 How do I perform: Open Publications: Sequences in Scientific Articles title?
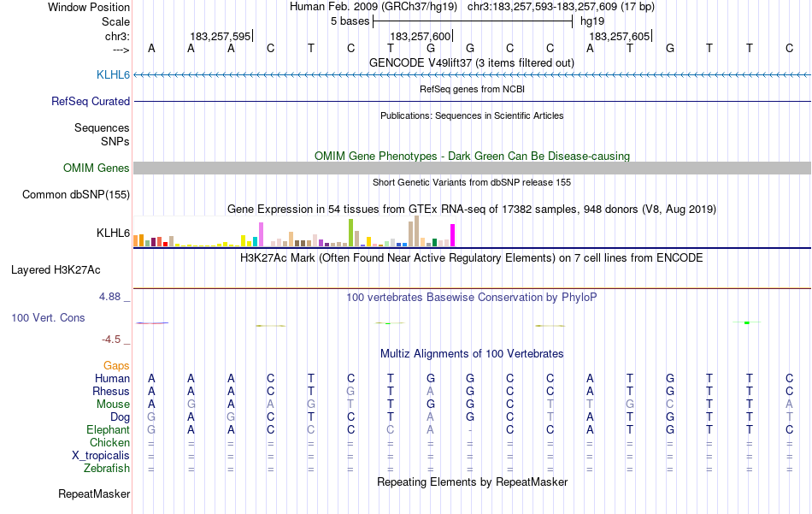(x=472, y=115)
